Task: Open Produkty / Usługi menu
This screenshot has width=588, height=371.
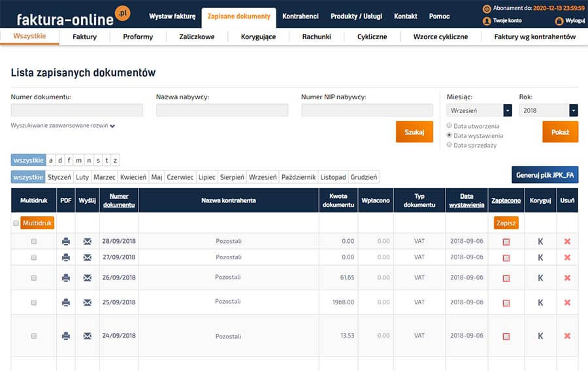Action: click(356, 16)
